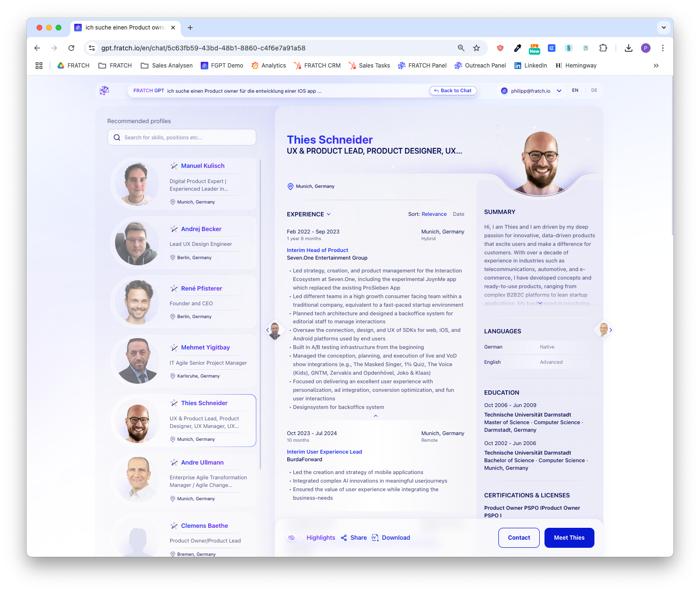The image size is (700, 592).
Task: Click the browser address bar URL
Action: (x=203, y=48)
